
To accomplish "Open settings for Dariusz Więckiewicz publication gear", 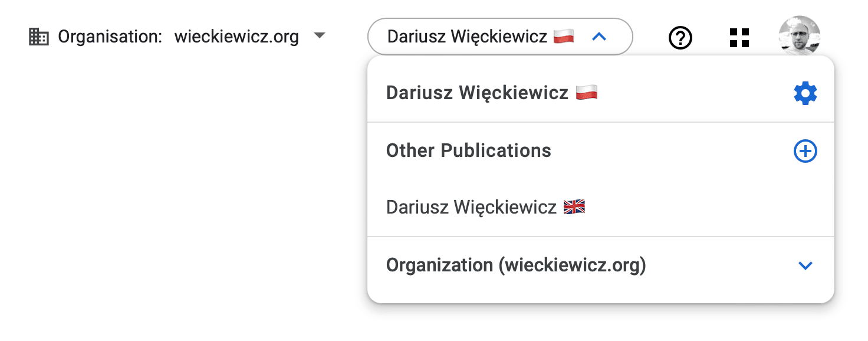I will click(x=805, y=93).
